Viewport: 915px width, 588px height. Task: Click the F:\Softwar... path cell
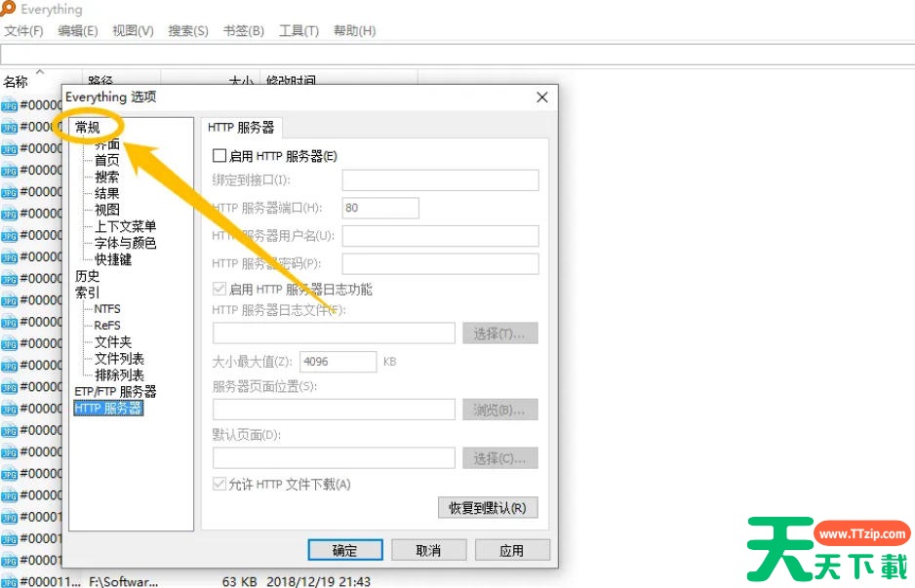(x=123, y=581)
